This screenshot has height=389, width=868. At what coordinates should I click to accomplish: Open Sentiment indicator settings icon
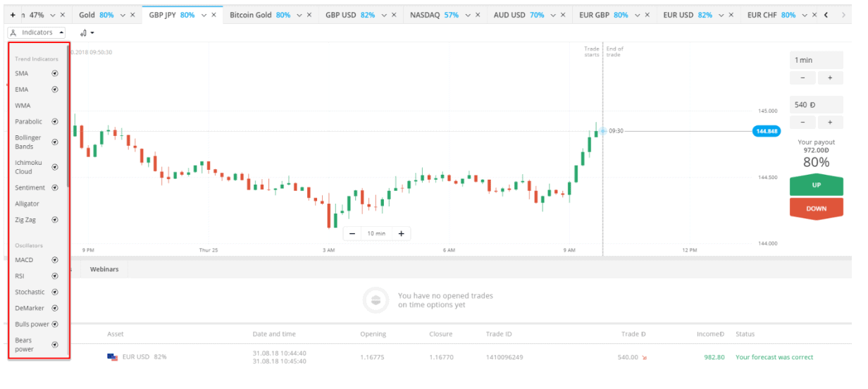pyautogui.click(x=55, y=187)
